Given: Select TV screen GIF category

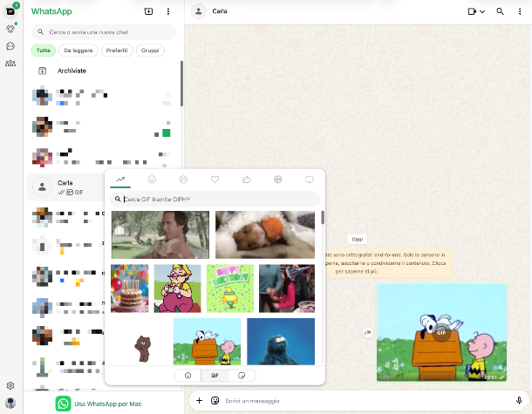Looking at the screenshot, I should 309,180.
